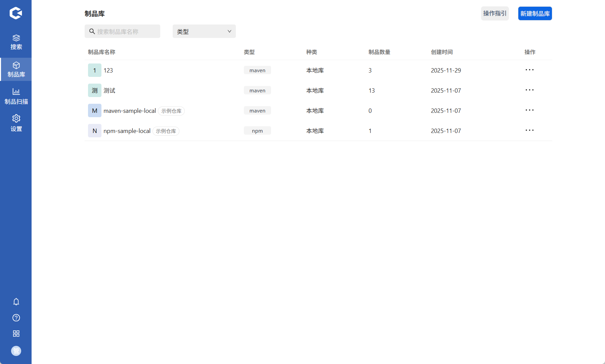Open the app grid switcher icon

(16, 333)
